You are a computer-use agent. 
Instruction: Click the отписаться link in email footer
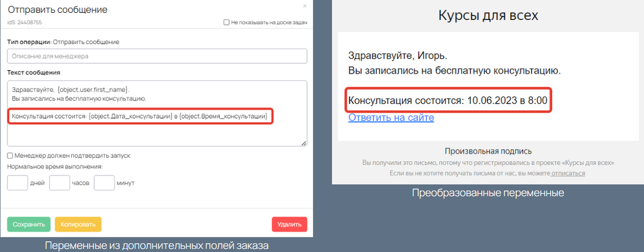568,173
